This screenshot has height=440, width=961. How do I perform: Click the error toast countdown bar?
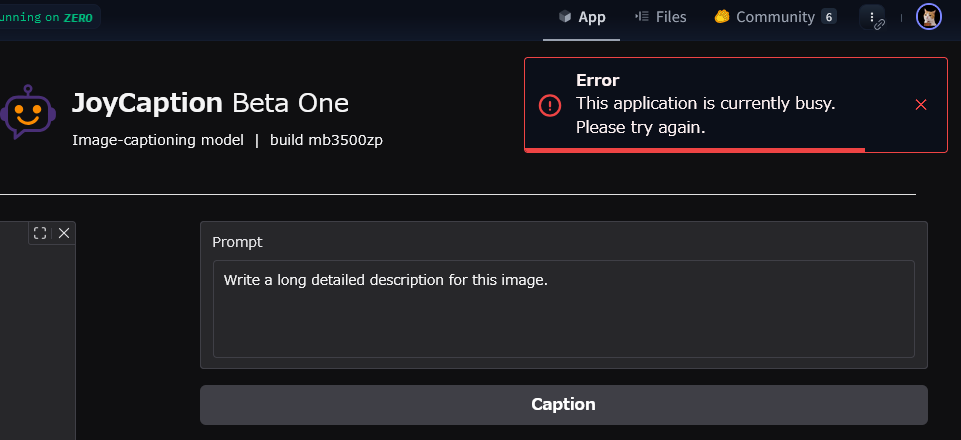[694, 150]
